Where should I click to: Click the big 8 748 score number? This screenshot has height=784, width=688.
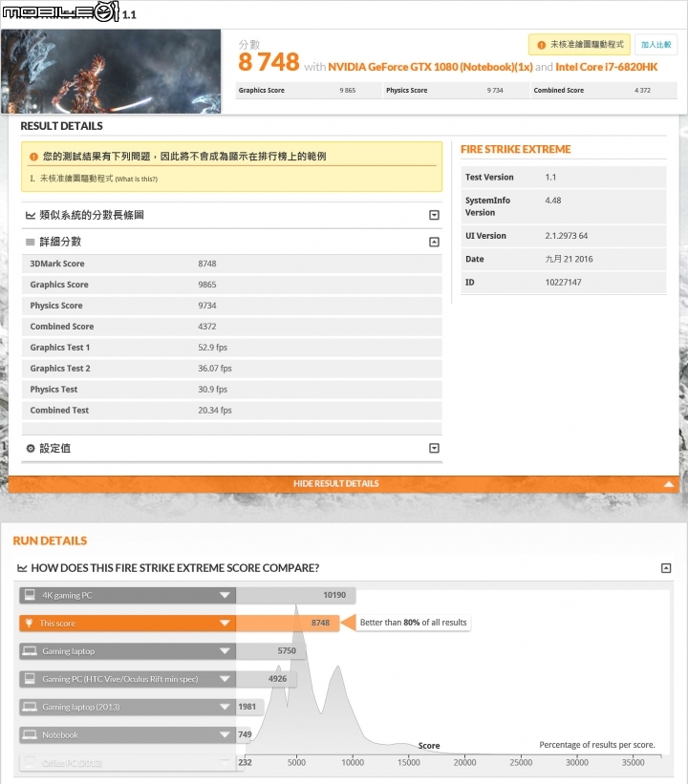coord(269,62)
